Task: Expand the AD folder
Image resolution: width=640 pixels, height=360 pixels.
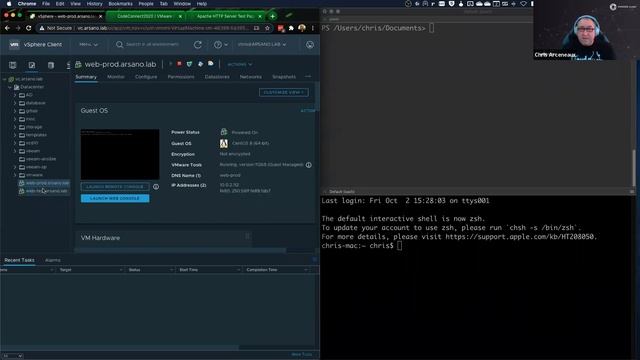Action: coord(15,95)
